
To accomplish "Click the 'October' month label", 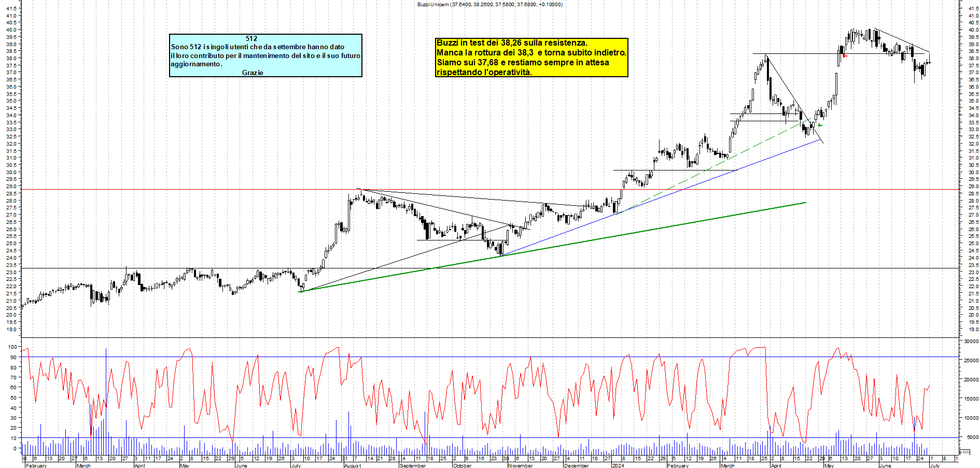I will pos(462,465).
